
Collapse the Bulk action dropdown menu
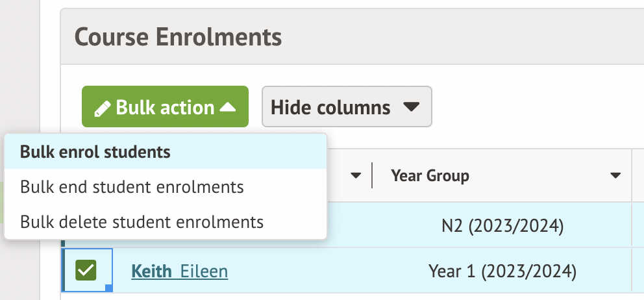click(165, 107)
